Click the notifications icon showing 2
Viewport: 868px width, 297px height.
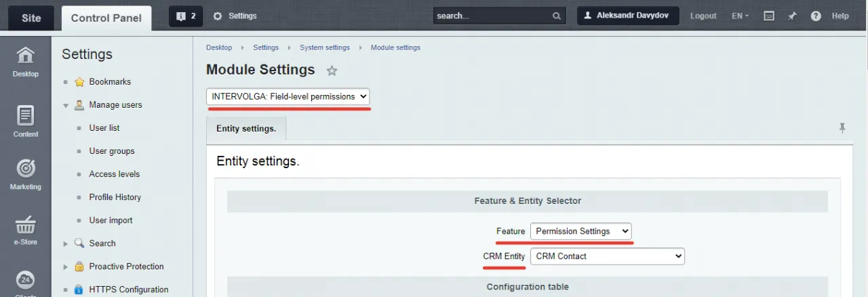(185, 16)
